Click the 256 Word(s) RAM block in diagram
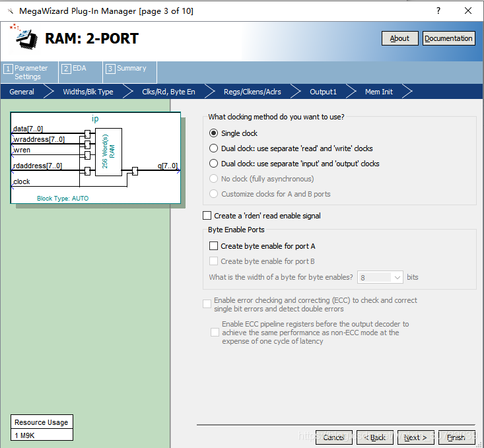This screenshot has width=484, height=448. [108, 152]
